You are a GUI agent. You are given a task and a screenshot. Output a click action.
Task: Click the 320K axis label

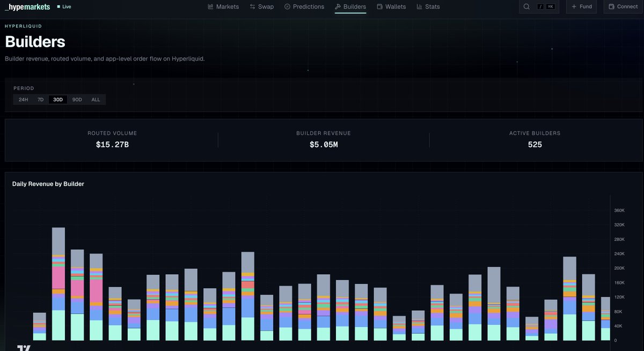(x=619, y=225)
